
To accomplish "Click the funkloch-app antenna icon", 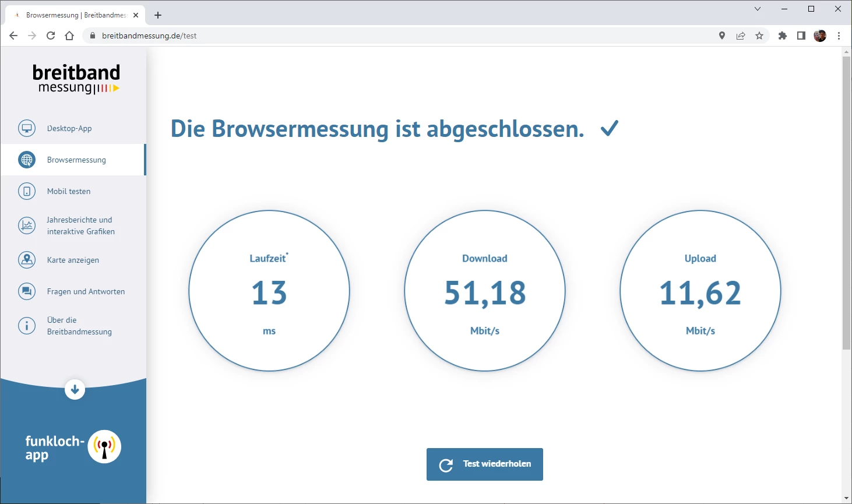I will 104,447.
